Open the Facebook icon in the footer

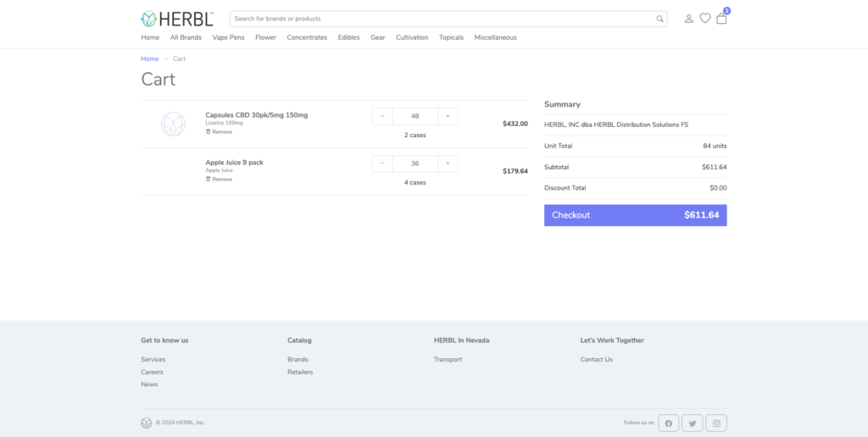coord(668,423)
